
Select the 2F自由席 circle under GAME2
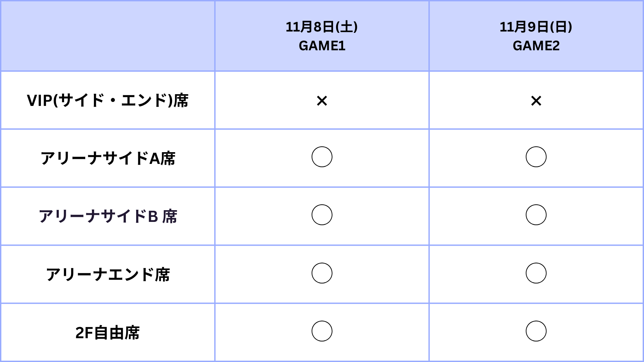pyautogui.click(x=536, y=331)
